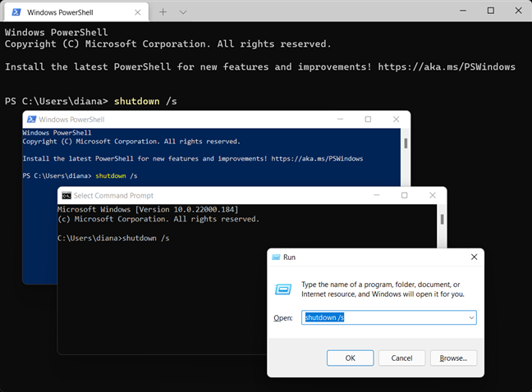The height and width of the screenshot is (392, 532).
Task: Maximize the Windows Terminal window
Action: click(x=491, y=11)
